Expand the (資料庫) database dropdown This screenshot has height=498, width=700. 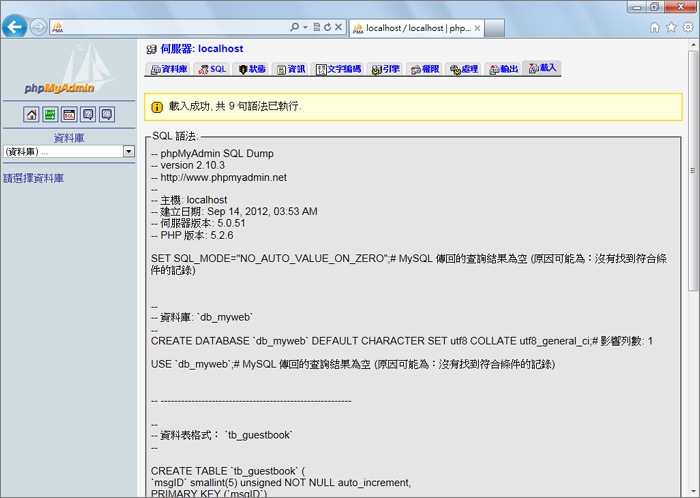[x=129, y=151]
